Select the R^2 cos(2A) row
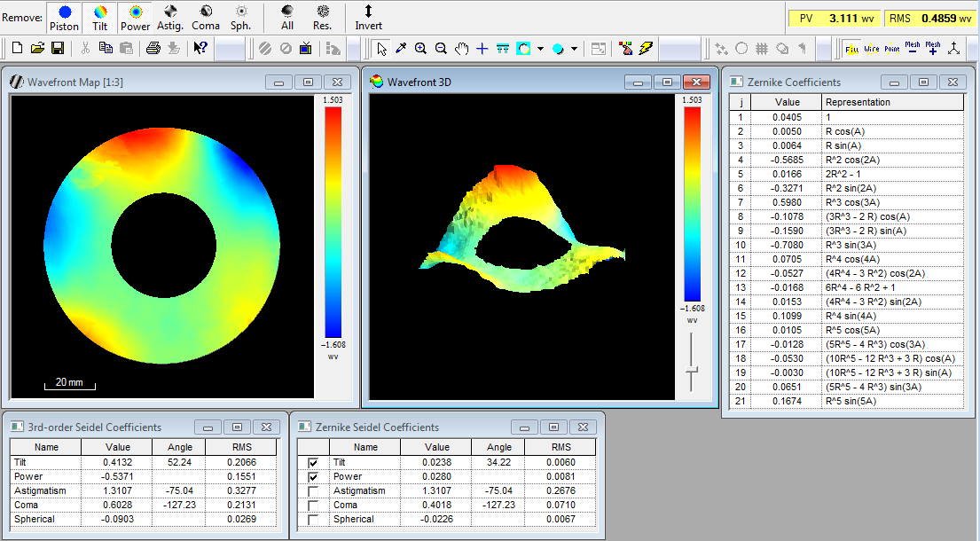Image resolution: width=980 pixels, height=541 pixels. tap(847, 160)
